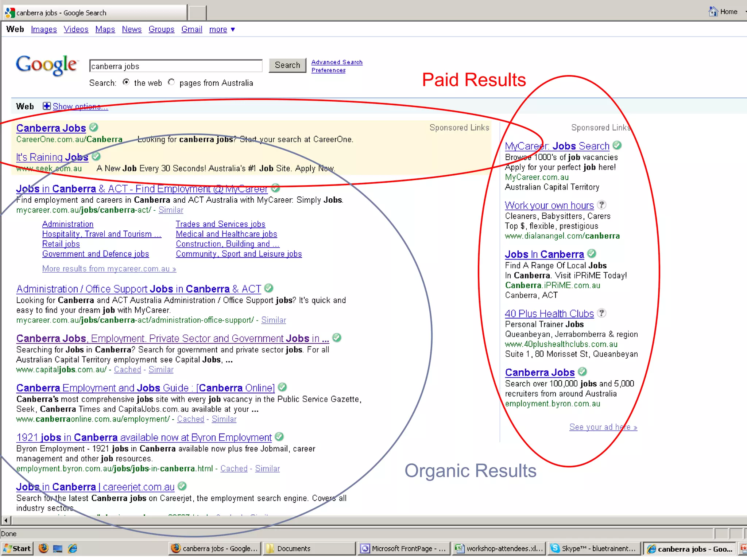Open Skype window from taskbar
The width and height of the screenshot is (747, 560).
(x=594, y=548)
